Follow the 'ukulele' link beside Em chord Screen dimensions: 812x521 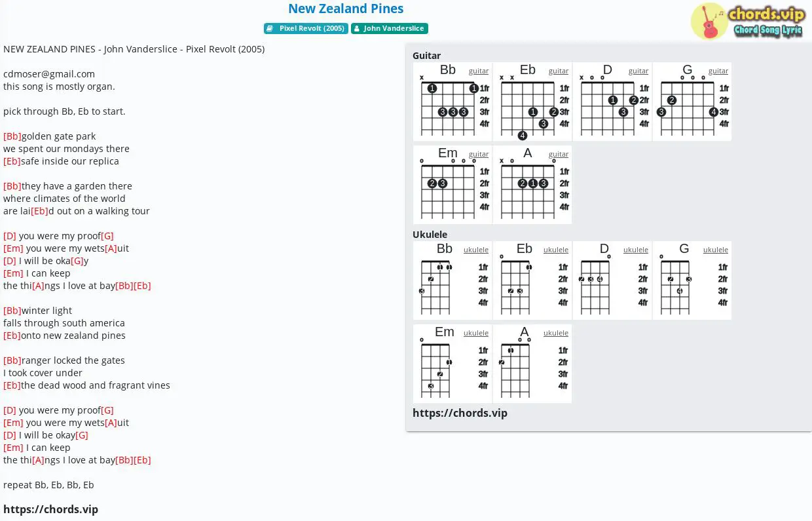point(476,333)
